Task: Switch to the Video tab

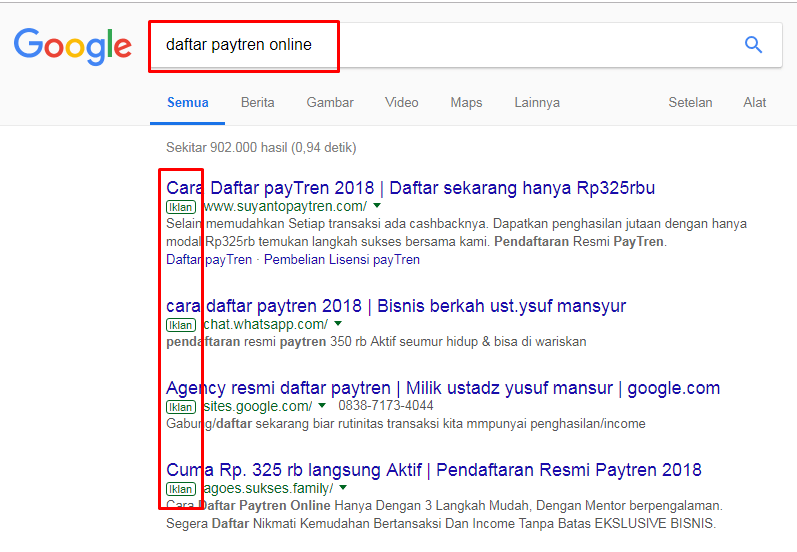Action: point(402,103)
